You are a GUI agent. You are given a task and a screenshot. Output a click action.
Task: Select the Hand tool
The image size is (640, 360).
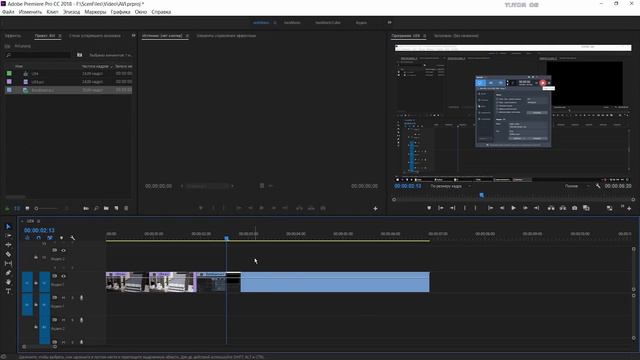8,282
